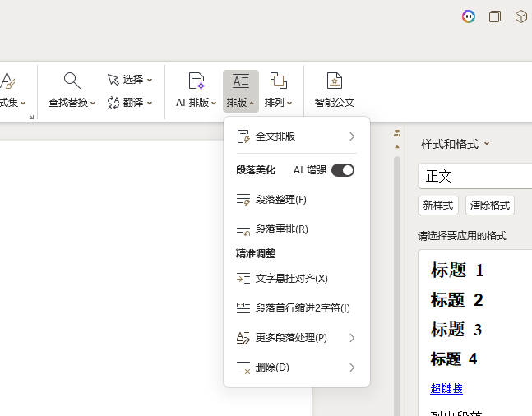This screenshot has width=532, height=416.
Task: Apply the 标题 2 style
Action: (457, 300)
